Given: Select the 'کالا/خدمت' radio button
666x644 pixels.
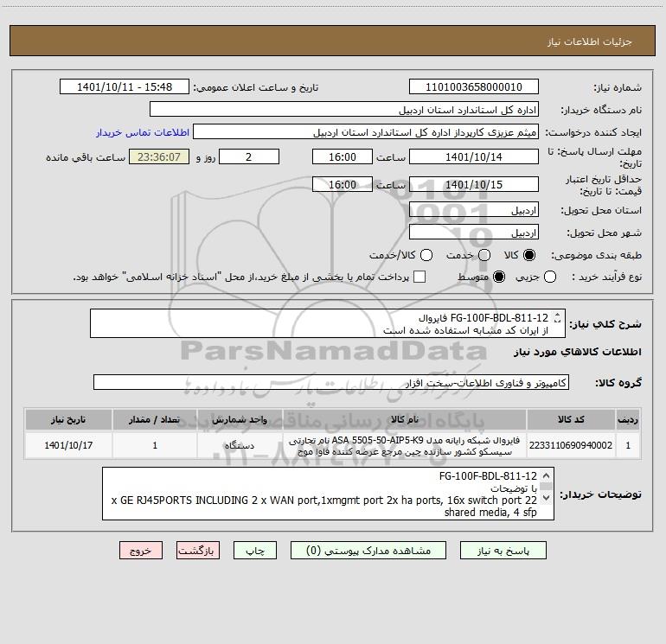Looking at the screenshot, I should 426,255.
